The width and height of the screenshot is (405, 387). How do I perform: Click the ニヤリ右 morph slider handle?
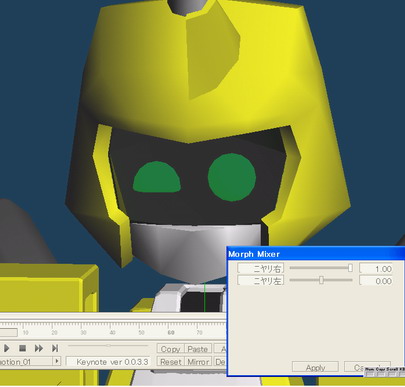(x=350, y=268)
